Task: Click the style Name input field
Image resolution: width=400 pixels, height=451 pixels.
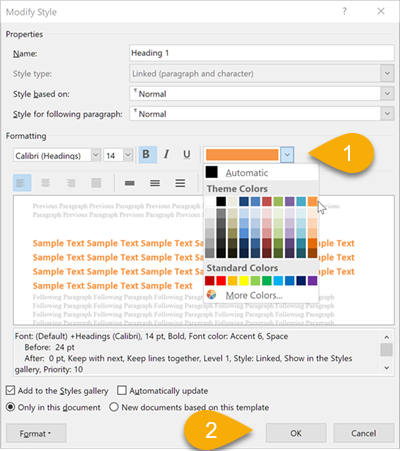Action: (262, 53)
